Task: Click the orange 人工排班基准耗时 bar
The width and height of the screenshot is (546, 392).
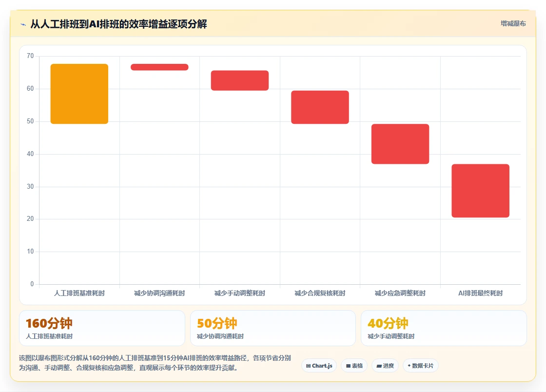Action: click(79, 94)
